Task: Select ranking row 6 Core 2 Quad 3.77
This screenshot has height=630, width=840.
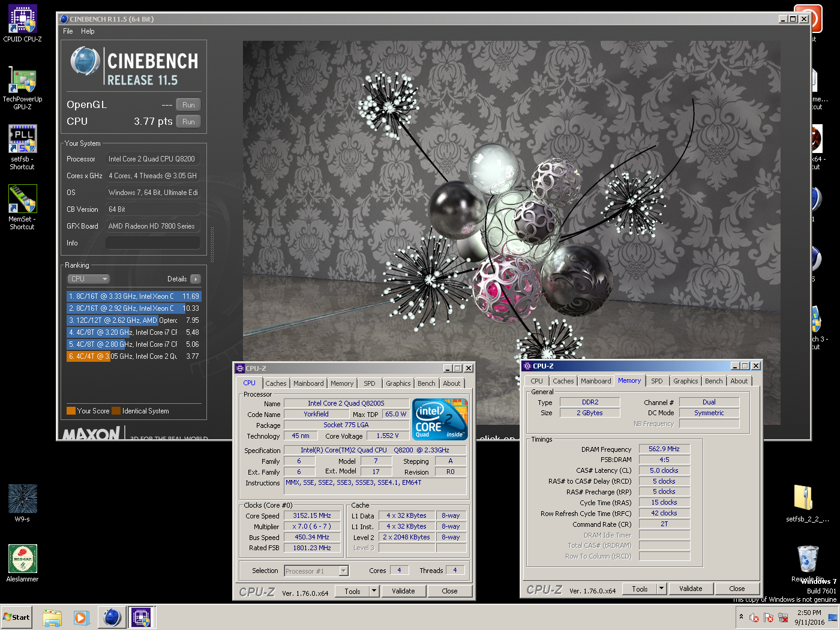Action: point(134,356)
